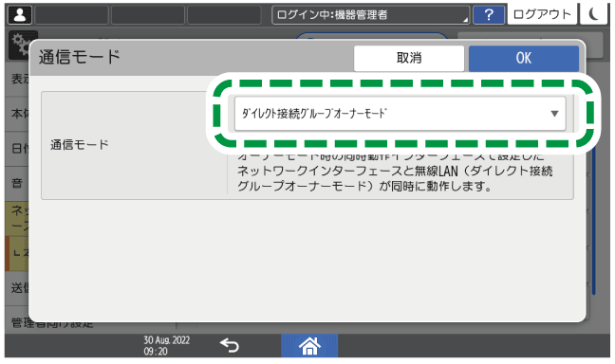Open the ダイレクト接続グループオーナーモード dropdown
This screenshot has height=364, width=615.
point(401,114)
